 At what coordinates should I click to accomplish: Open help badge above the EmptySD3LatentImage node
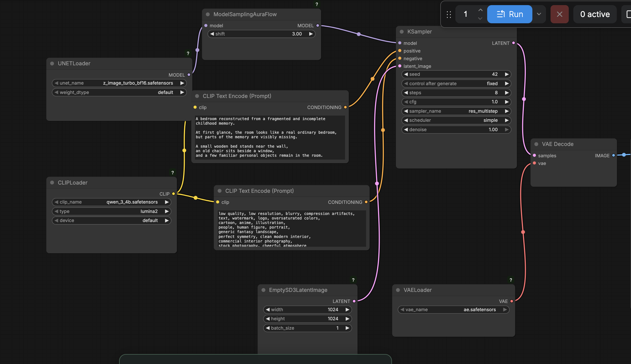[353, 280]
